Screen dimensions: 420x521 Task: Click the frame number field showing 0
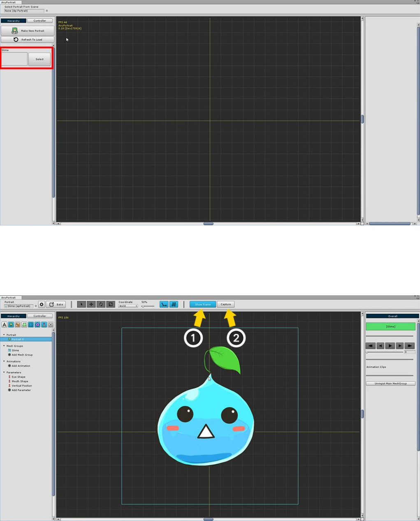point(410,352)
